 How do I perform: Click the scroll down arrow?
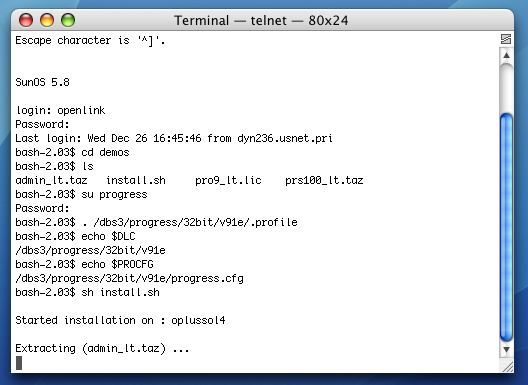tap(506, 350)
